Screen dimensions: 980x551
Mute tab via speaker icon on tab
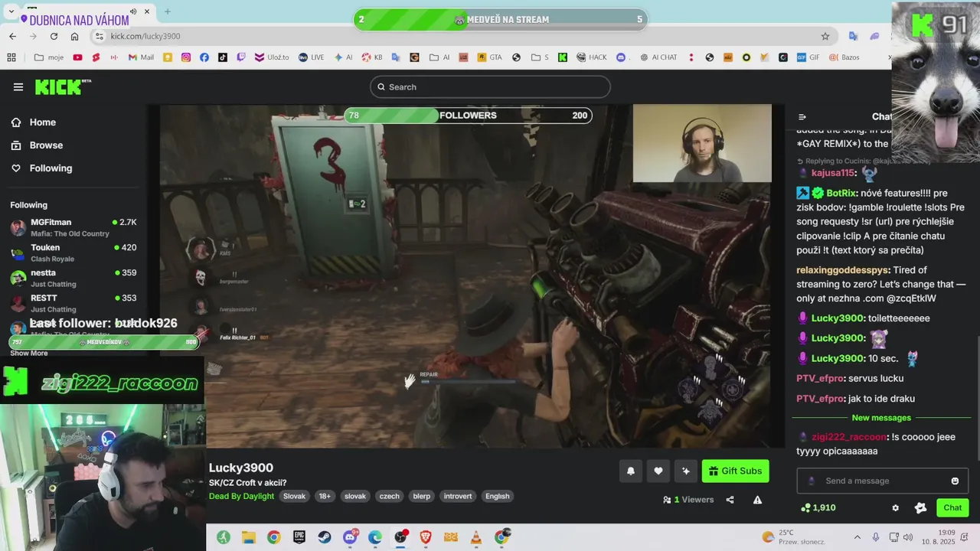[133, 11]
